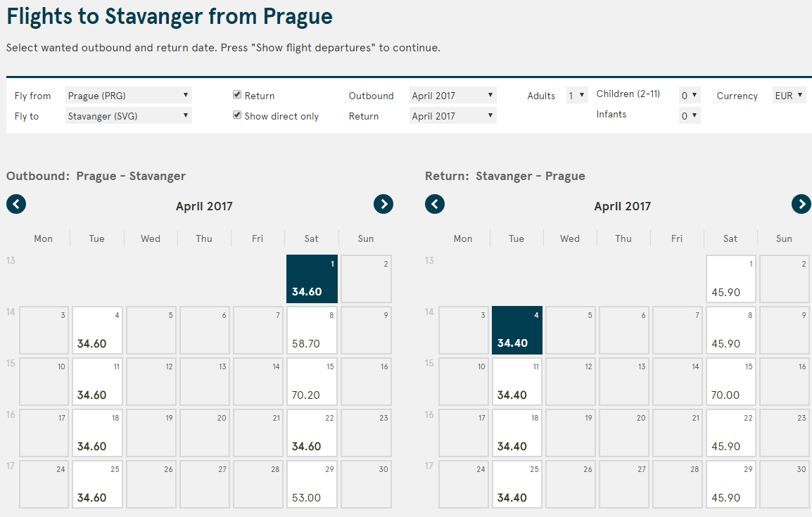Select outbound April 8 fare 58.70
This screenshot has width=812, height=517.
click(x=312, y=330)
